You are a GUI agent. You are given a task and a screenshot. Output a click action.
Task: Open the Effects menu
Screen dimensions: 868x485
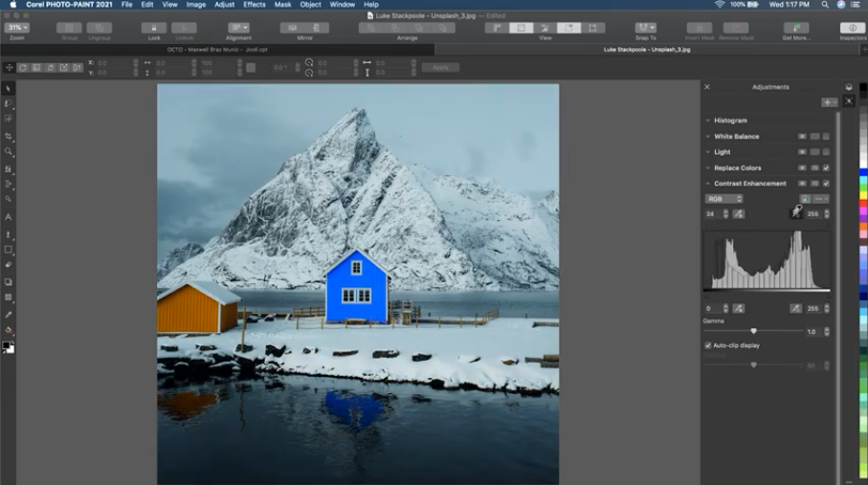click(255, 5)
